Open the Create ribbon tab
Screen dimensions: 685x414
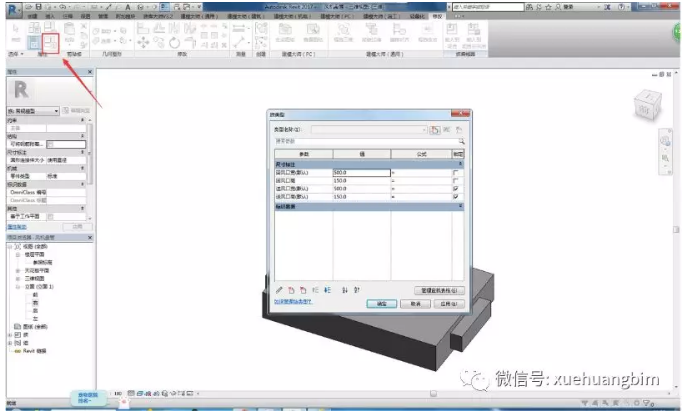[x=32, y=16]
